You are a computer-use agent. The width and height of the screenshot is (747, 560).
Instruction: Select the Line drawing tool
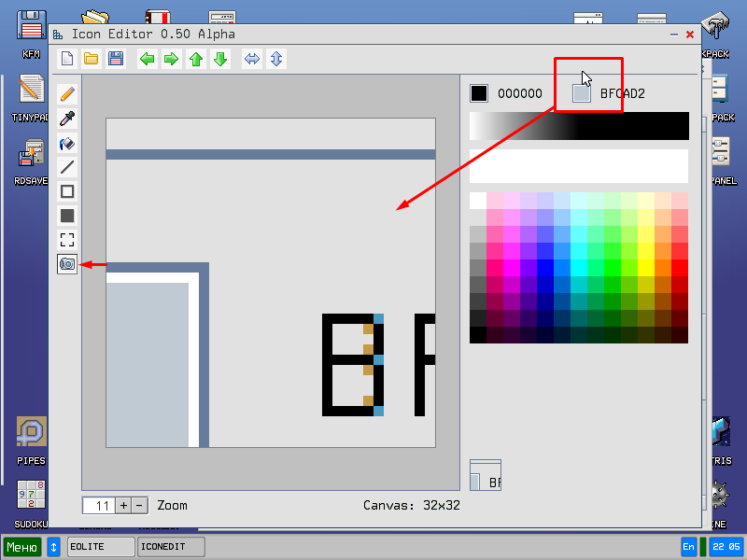tap(66, 167)
